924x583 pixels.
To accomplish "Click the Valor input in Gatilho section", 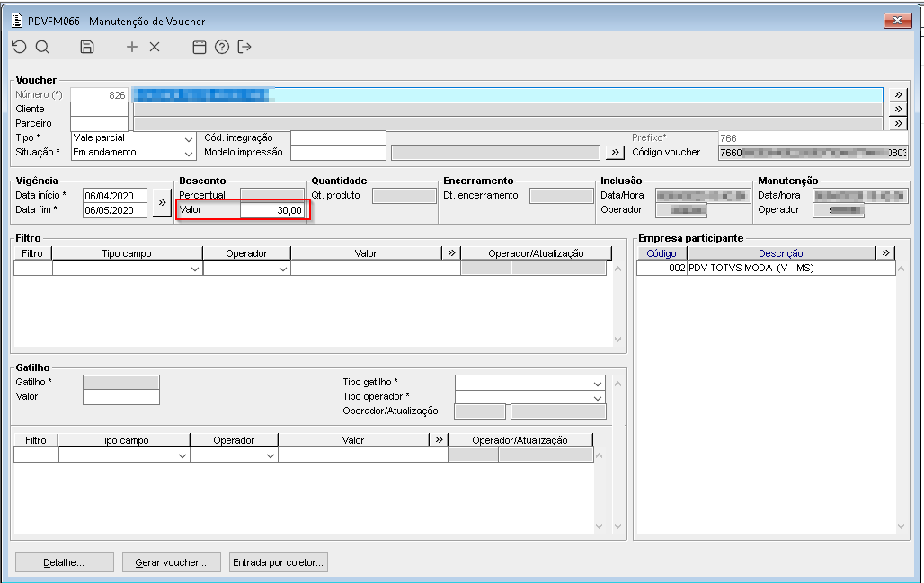I will click(121, 397).
